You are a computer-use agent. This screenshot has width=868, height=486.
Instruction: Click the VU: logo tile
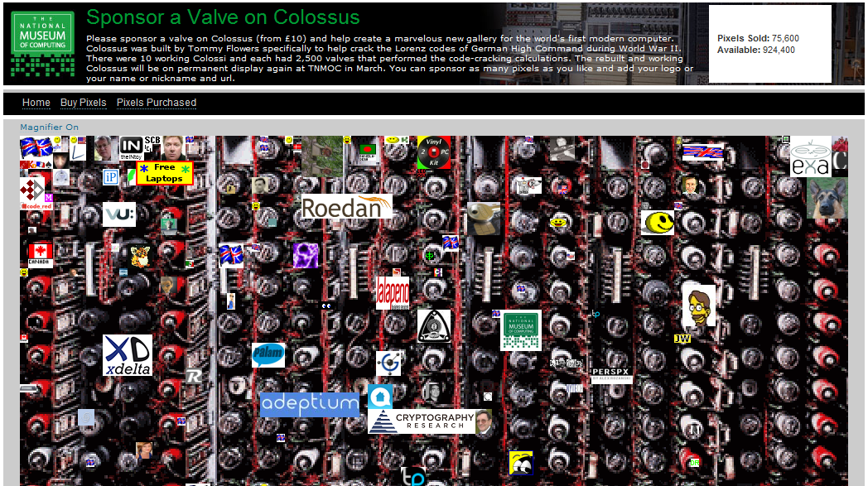(x=119, y=214)
